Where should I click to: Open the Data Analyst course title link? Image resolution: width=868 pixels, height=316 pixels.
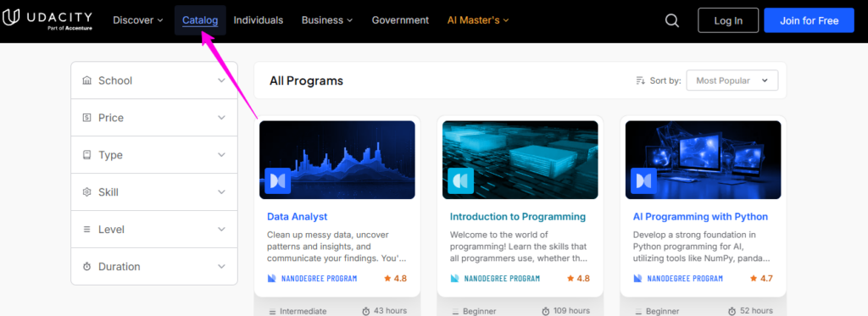298,216
